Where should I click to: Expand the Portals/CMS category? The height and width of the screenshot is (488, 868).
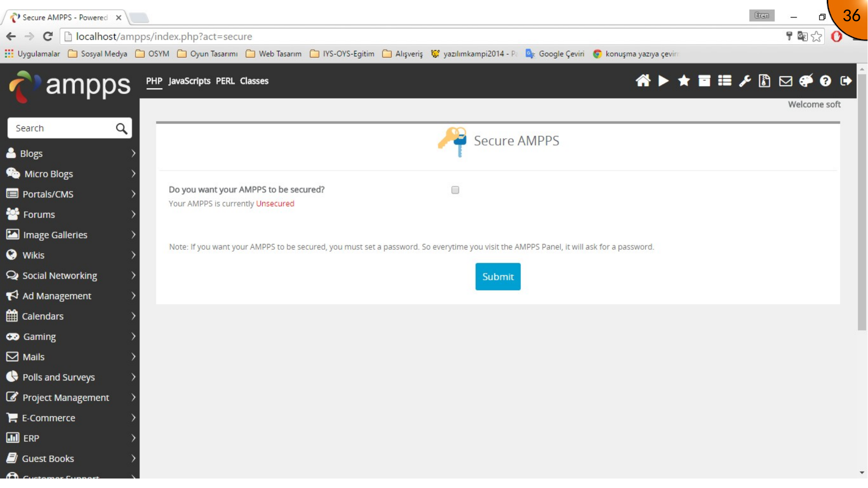70,194
